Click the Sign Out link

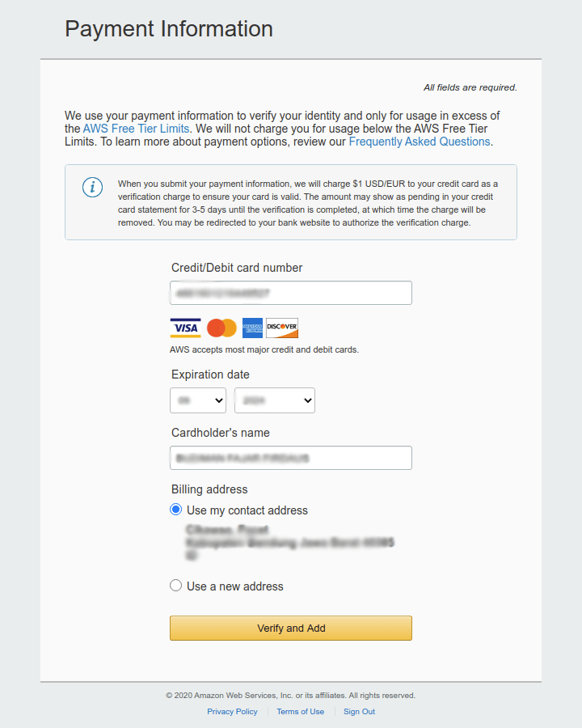pyautogui.click(x=359, y=712)
